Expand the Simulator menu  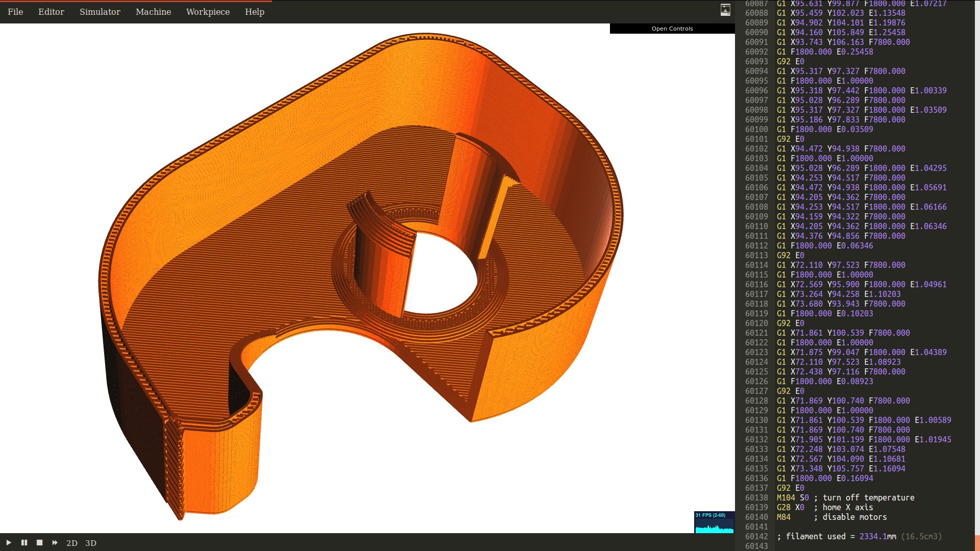click(100, 12)
